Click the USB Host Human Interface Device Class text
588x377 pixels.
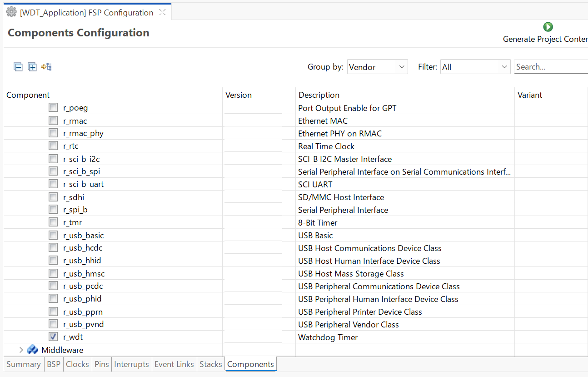point(369,261)
